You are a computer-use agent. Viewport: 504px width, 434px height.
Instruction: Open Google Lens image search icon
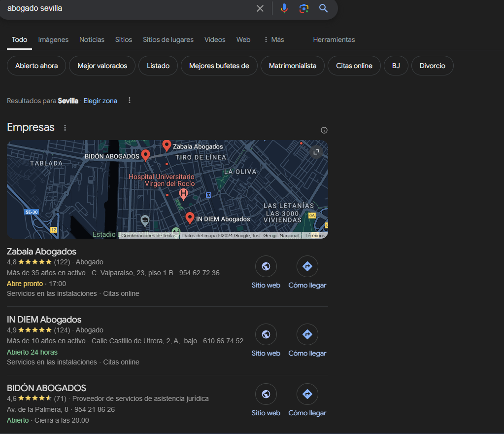[304, 8]
